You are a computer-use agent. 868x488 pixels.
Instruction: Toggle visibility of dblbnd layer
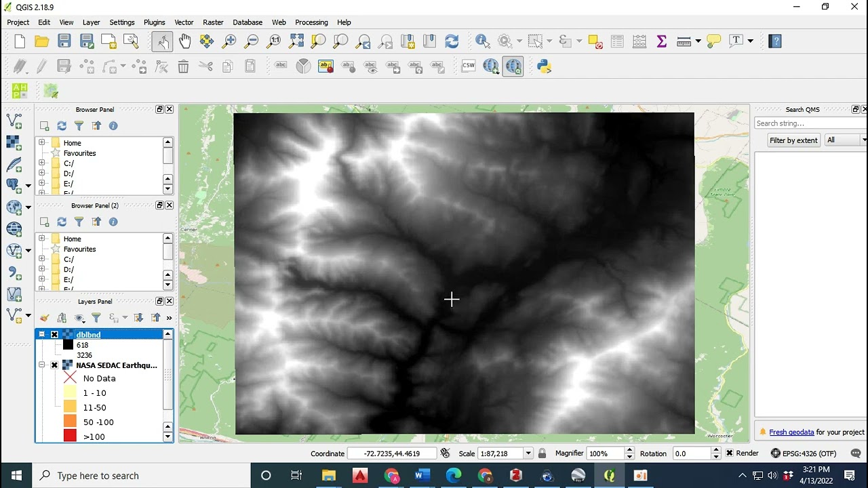tap(54, 335)
